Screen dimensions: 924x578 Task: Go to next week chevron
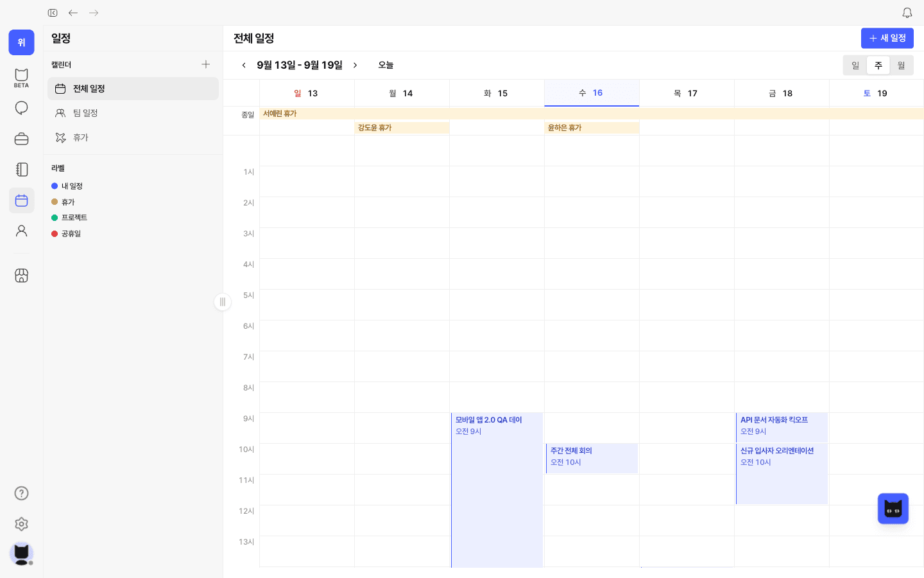[355, 66]
